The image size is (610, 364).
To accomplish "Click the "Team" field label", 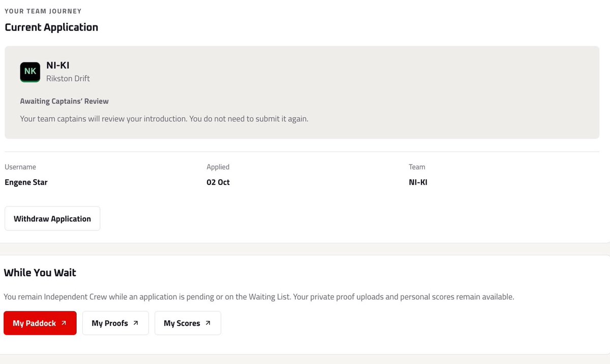I will pos(417,167).
